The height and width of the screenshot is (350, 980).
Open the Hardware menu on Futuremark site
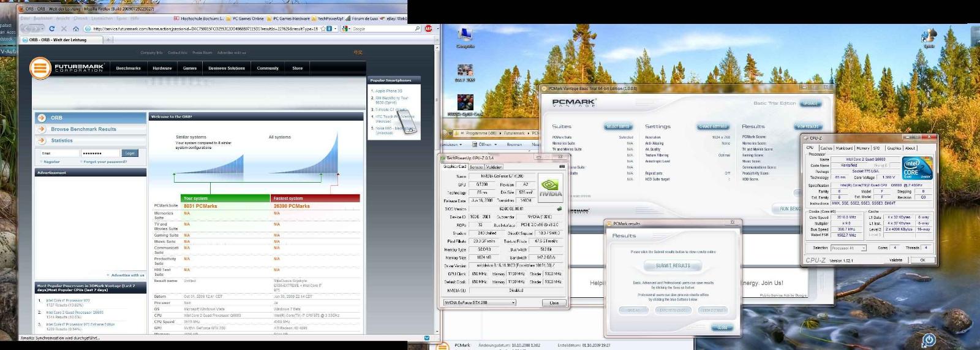point(162,68)
